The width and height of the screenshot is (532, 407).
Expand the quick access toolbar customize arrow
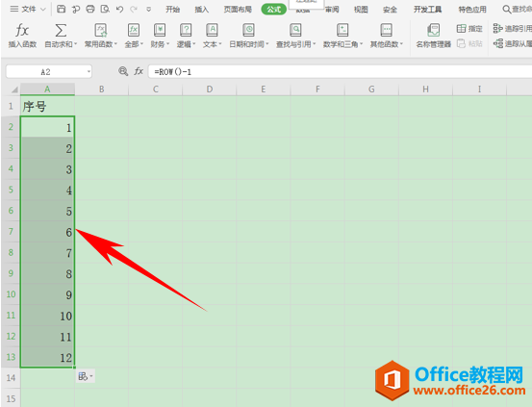click(148, 10)
